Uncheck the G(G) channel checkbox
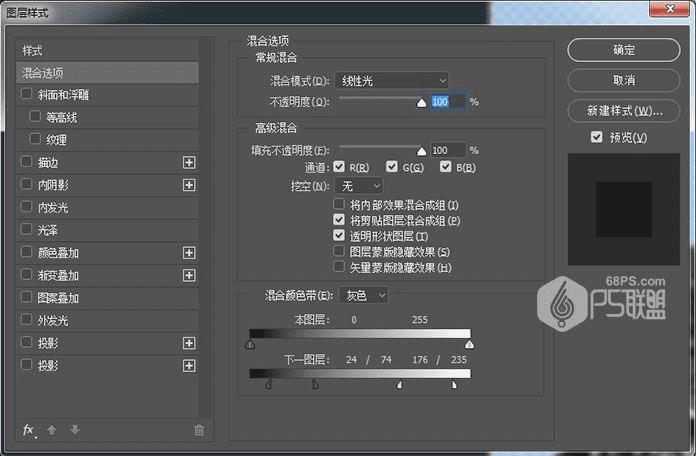The width and height of the screenshot is (696, 456). click(392, 167)
